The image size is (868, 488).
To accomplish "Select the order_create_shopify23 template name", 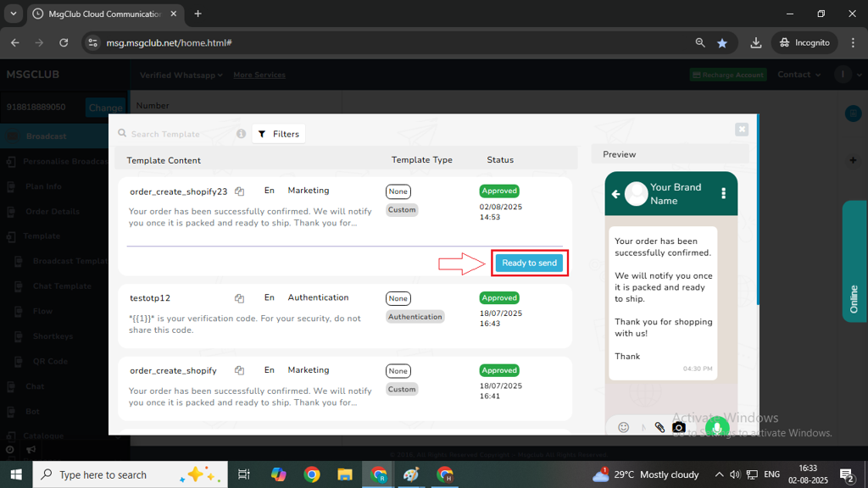I will pyautogui.click(x=178, y=191).
